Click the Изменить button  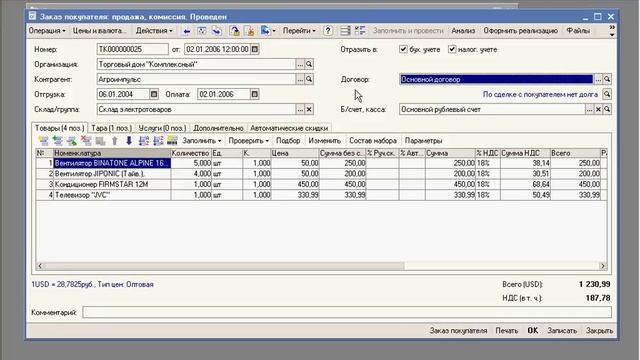(324, 141)
